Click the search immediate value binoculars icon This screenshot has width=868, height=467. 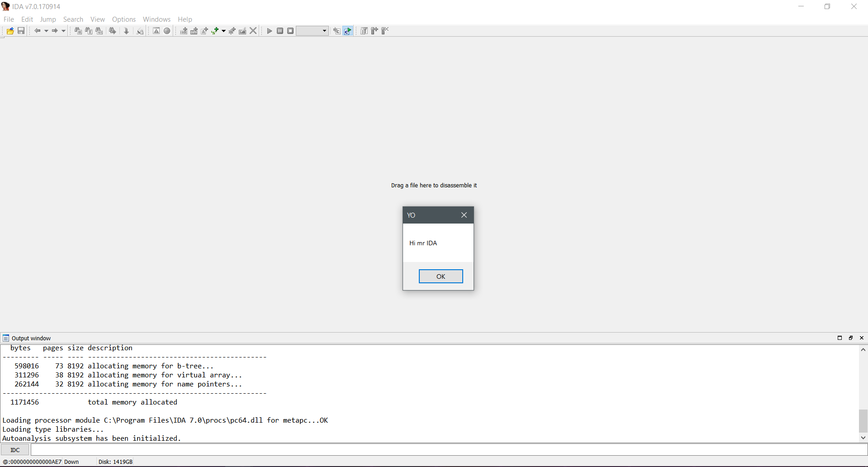(78, 31)
